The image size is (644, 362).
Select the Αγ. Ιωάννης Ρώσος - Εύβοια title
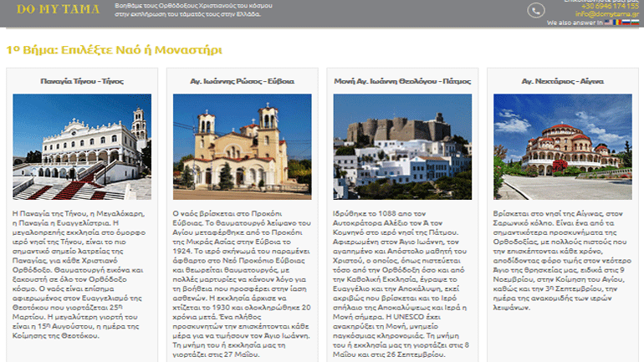[242, 82]
